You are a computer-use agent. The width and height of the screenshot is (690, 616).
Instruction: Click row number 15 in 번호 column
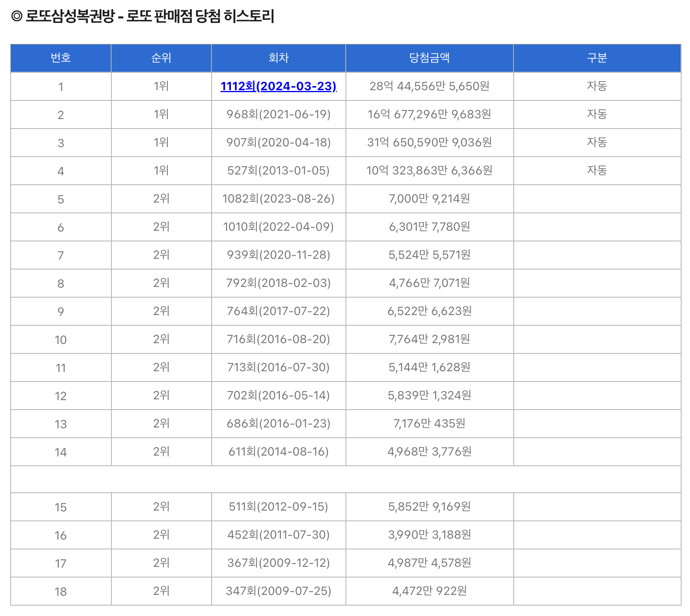click(x=61, y=507)
